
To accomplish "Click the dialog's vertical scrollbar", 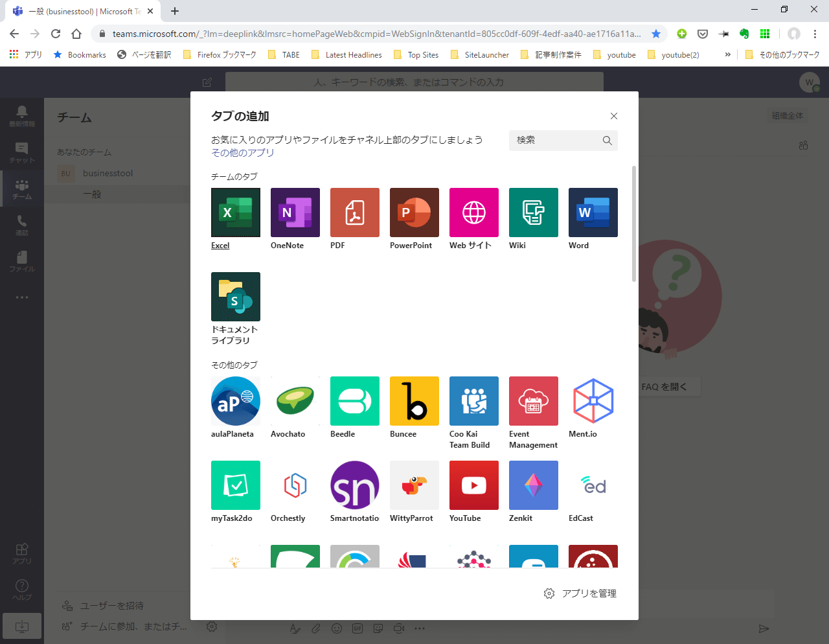I will pyautogui.click(x=634, y=224).
